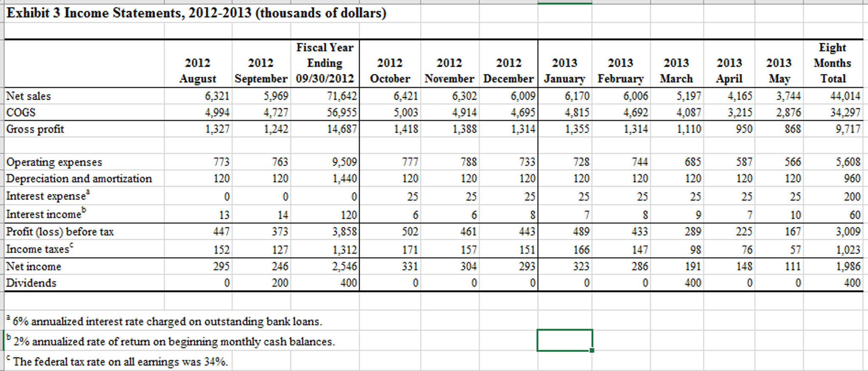Select eight months gross profit total 9,717

(x=848, y=129)
